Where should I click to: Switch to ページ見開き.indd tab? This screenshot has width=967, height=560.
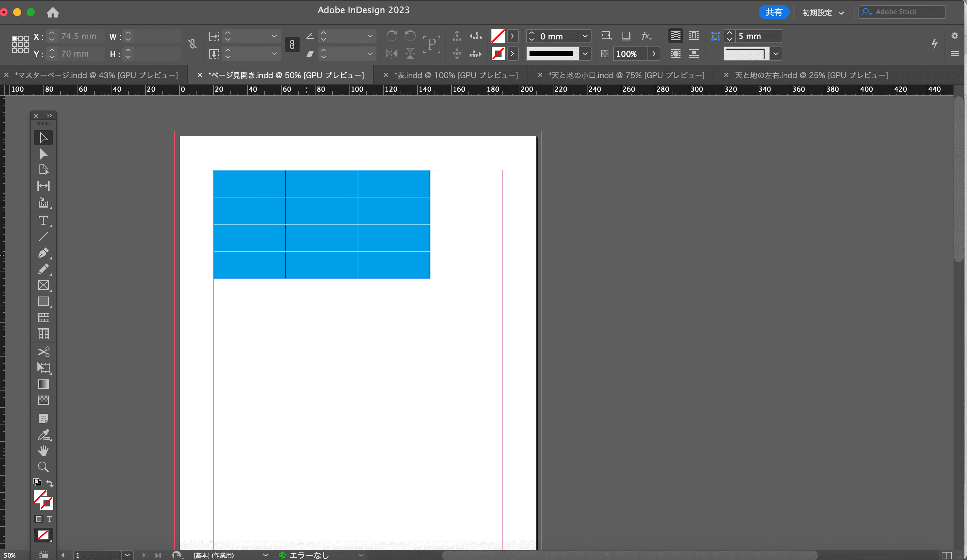tap(286, 75)
